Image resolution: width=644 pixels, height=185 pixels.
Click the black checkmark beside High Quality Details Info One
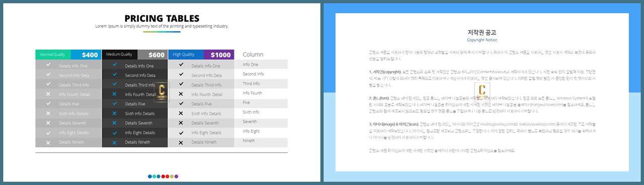(181, 65)
